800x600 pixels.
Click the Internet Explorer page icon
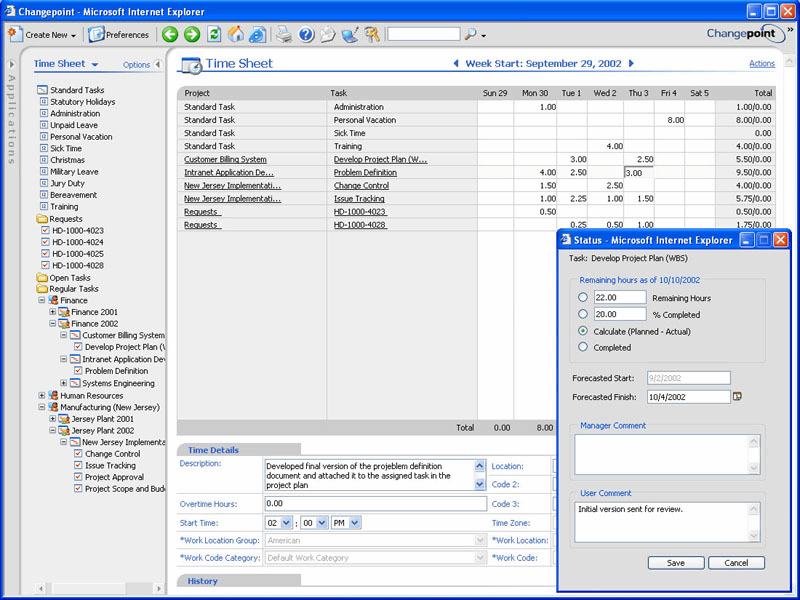coord(258,35)
